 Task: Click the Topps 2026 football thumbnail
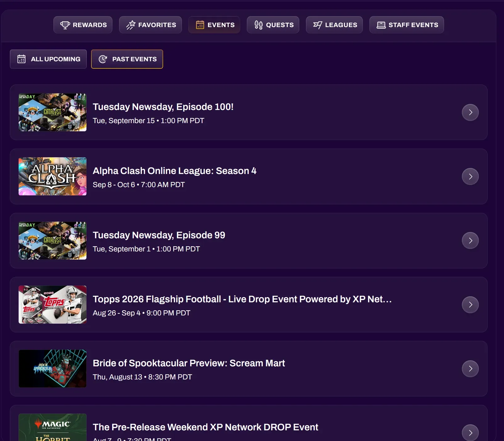(x=53, y=305)
